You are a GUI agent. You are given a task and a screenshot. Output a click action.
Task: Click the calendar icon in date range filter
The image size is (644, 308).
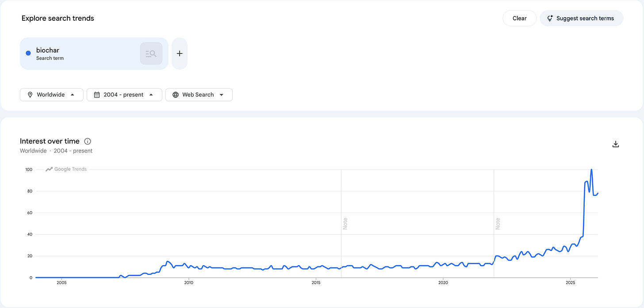[x=97, y=95]
